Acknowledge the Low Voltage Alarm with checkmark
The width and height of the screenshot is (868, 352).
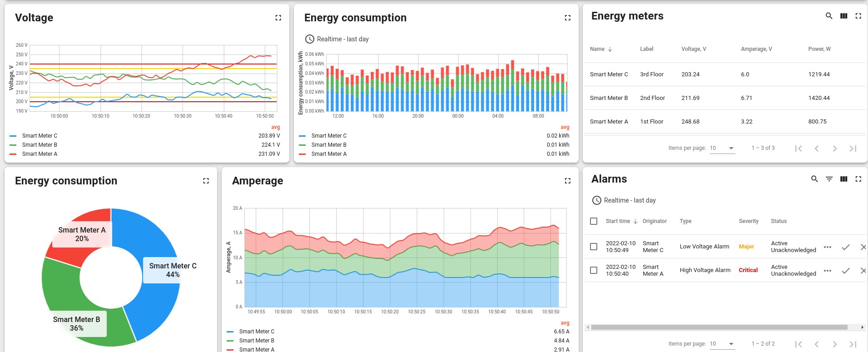(845, 247)
